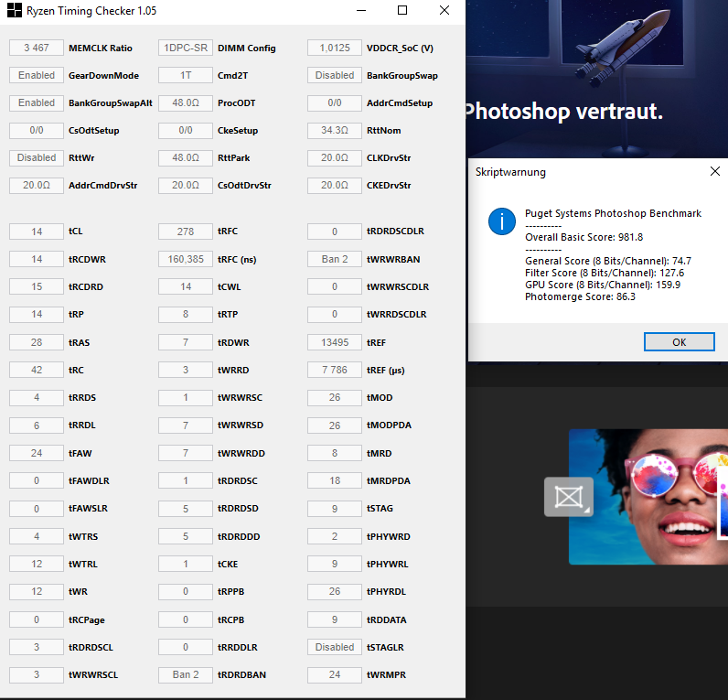
Task: Select the RttPark value 48.0Ω
Action: [186, 157]
